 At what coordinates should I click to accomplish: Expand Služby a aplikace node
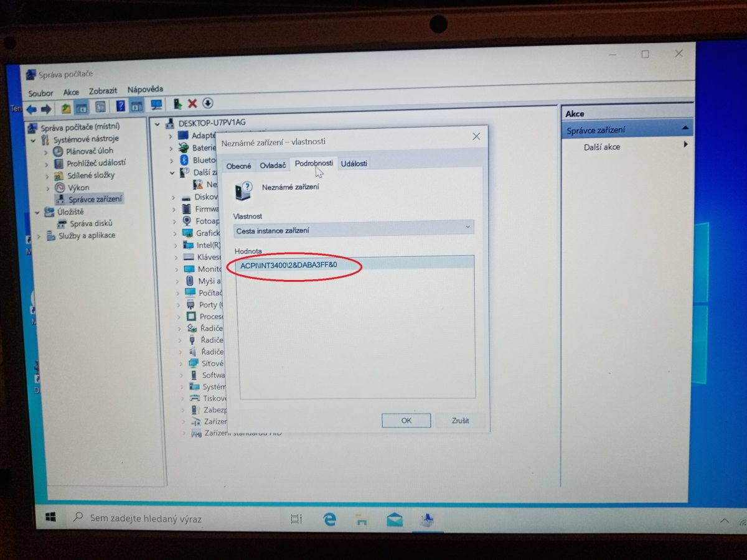[x=39, y=236]
